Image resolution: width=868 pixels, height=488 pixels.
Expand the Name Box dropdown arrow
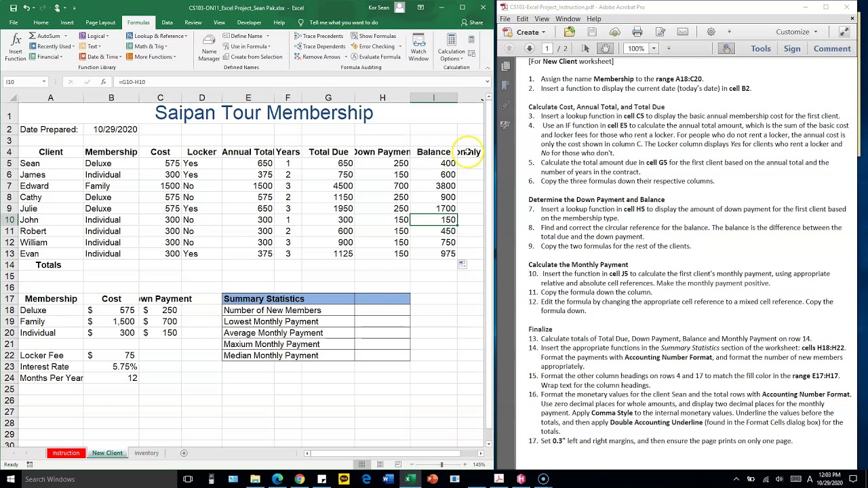(x=44, y=81)
